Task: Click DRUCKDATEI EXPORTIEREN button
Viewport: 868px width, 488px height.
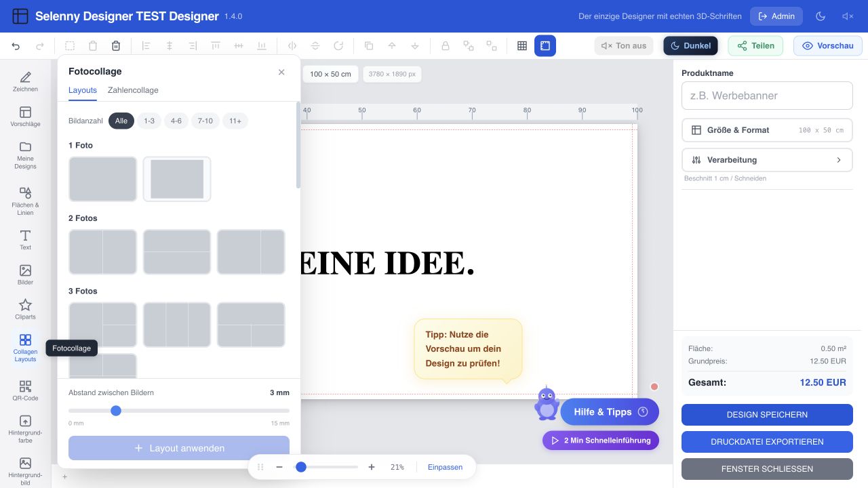Action: (x=767, y=442)
